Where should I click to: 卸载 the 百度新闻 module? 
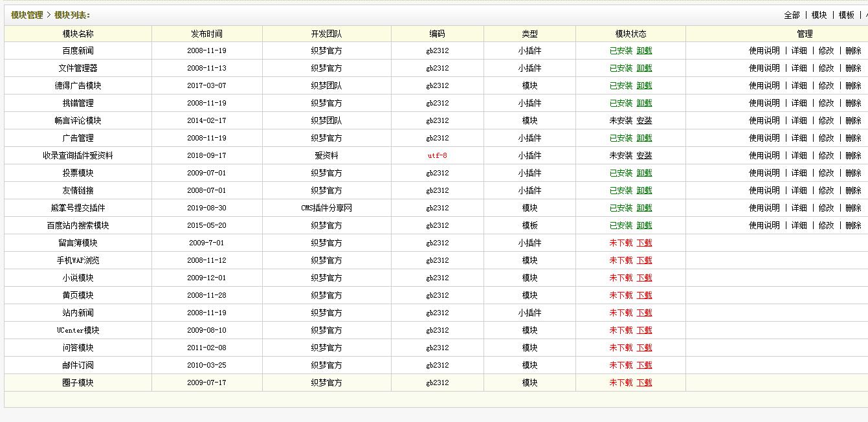click(643, 50)
